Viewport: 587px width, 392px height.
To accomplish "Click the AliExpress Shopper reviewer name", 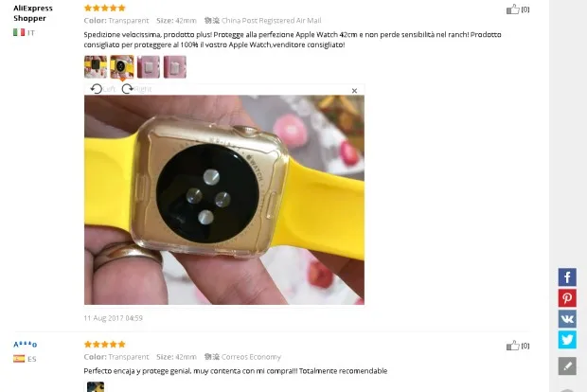I will 33,13.
